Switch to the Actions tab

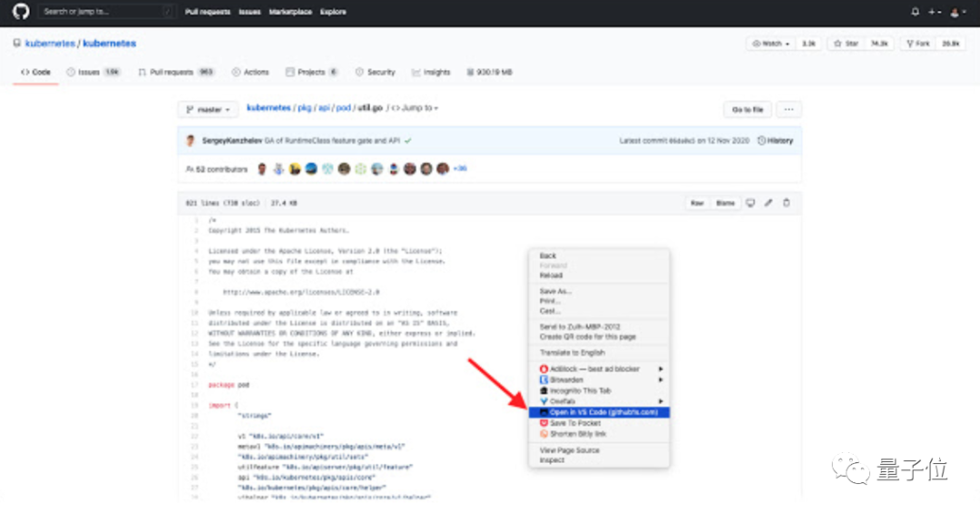(x=250, y=73)
